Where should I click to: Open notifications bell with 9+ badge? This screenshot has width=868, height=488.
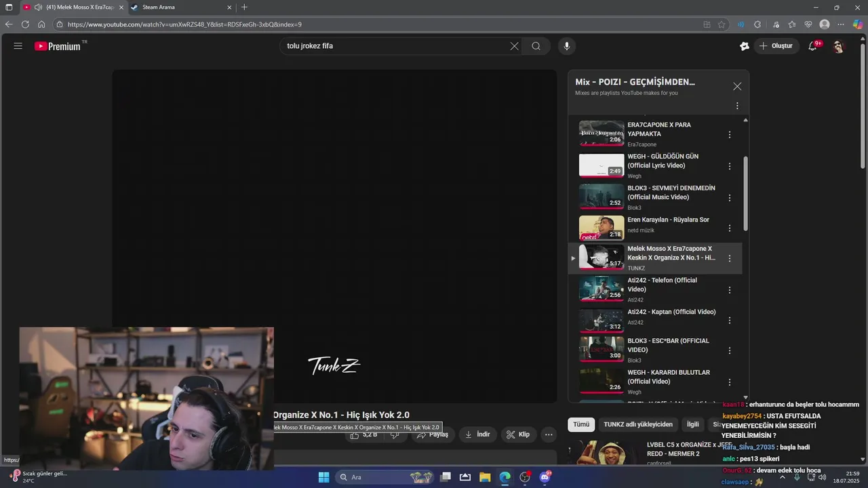[x=813, y=46]
